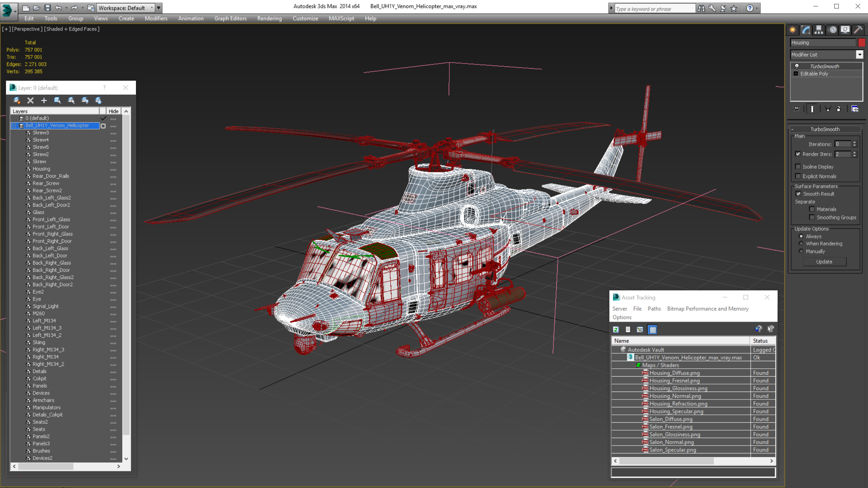Collapse the TurboSmooth rollout minus
Screen dimensions: 868x488
[793, 129]
